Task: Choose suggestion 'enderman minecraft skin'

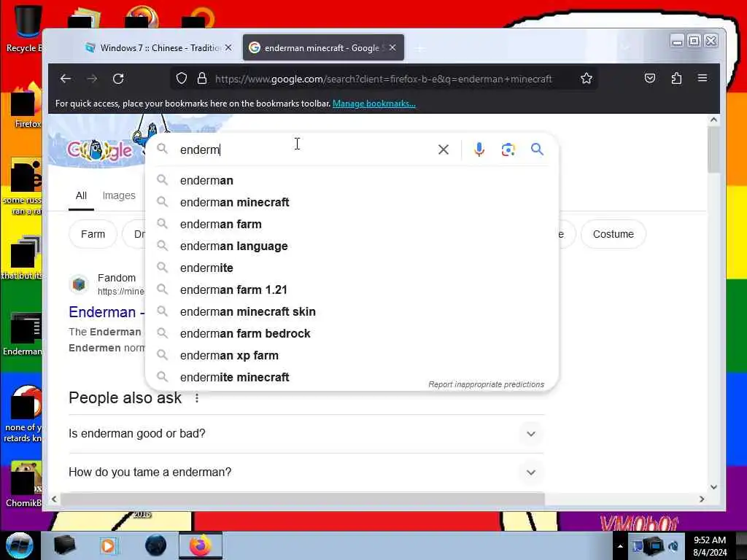Action: pyautogui.click(x=352, y=312)
